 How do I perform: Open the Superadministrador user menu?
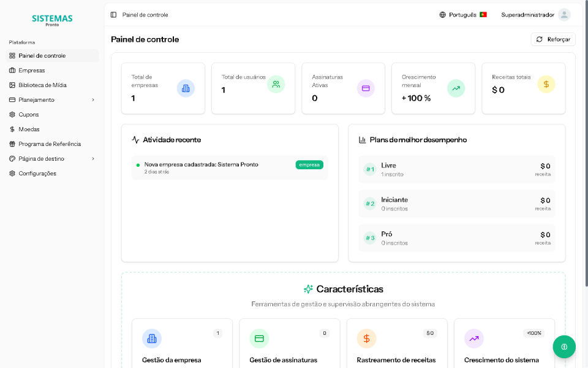point(535,15)
